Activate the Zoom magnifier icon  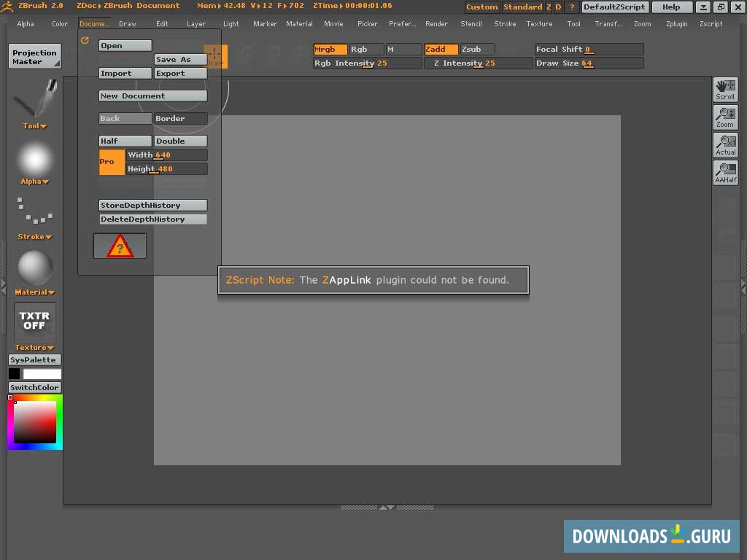click(725, 117)
